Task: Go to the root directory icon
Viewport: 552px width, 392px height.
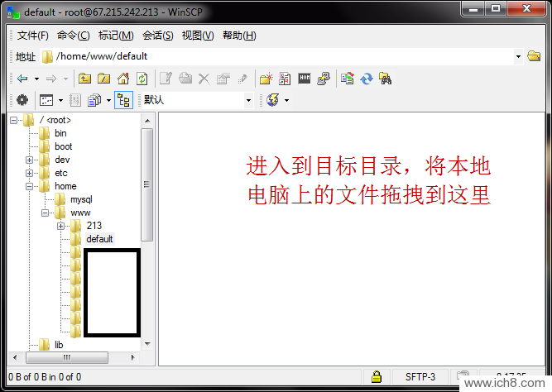Action: (103, 79)
